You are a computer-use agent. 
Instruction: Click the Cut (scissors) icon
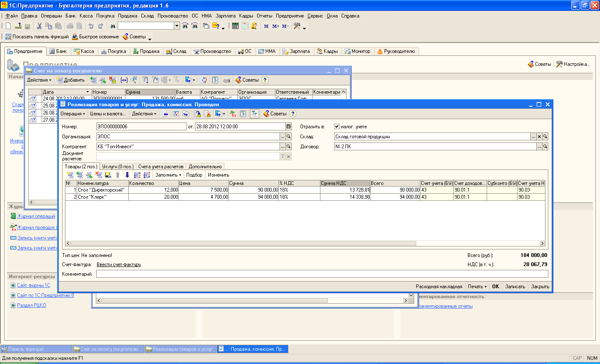39,26
